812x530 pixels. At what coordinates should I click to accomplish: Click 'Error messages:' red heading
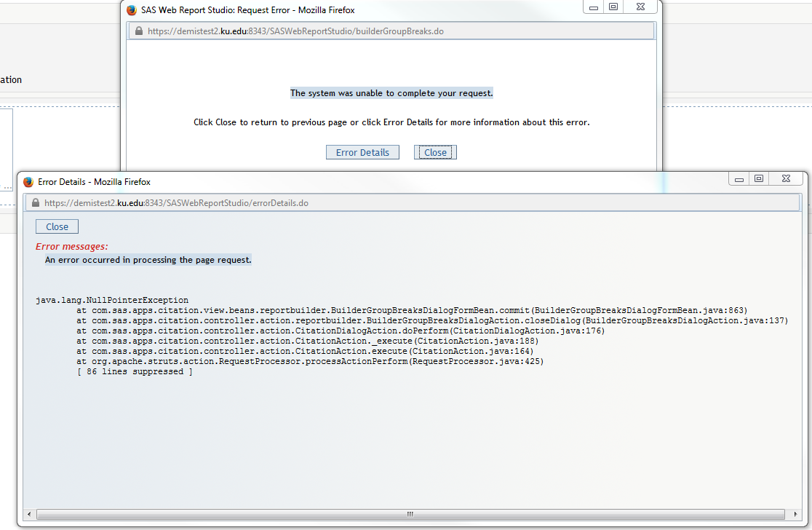[x=72, y=247]
